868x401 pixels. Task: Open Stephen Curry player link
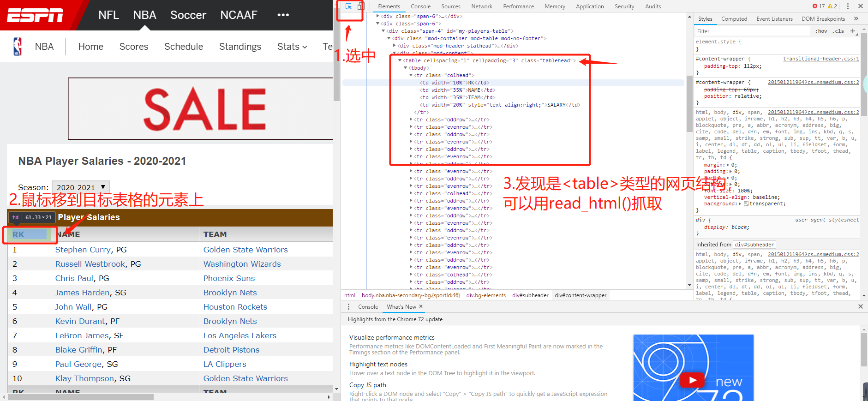(x=83, y=250)
